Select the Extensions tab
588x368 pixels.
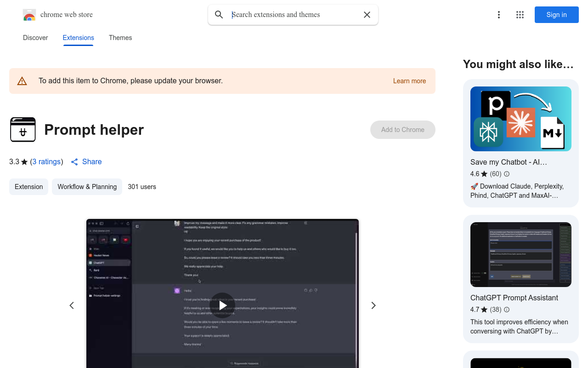coord(79,38)
